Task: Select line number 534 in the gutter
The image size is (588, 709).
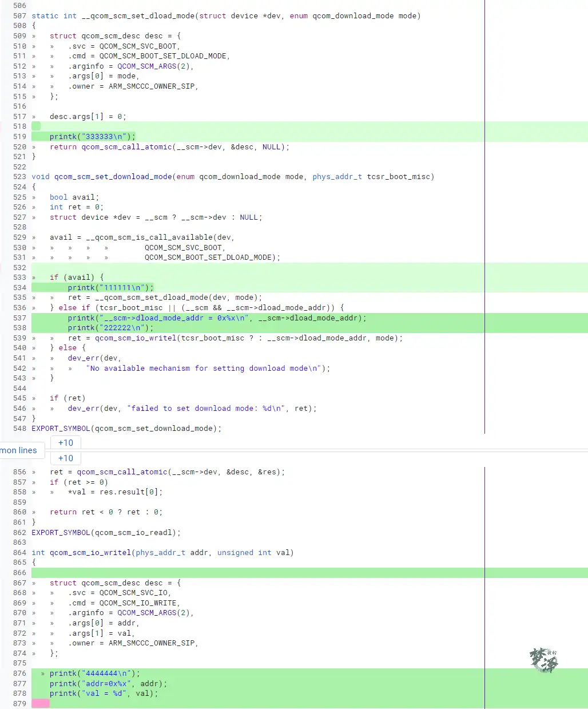Action: click(x=19, y=288)
